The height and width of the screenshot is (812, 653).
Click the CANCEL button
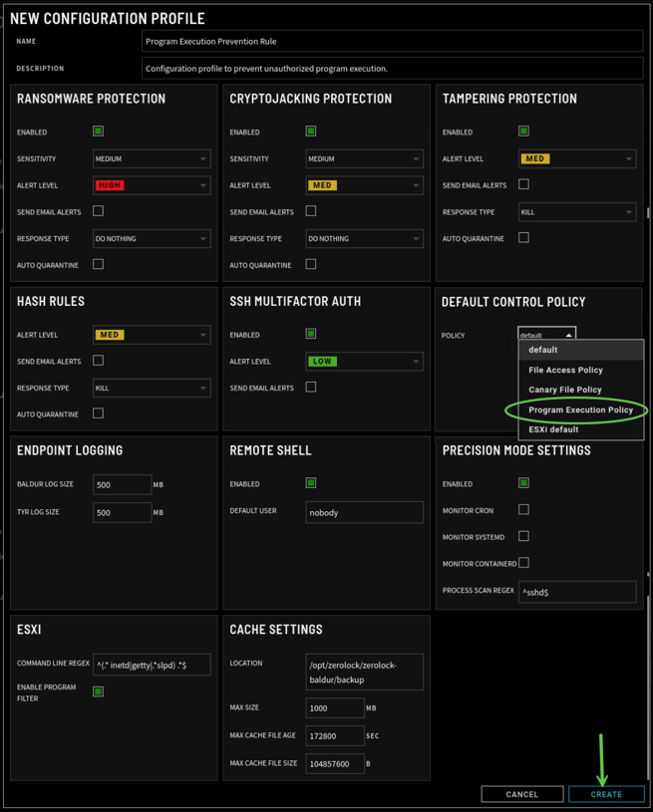(x=521, y=794)
